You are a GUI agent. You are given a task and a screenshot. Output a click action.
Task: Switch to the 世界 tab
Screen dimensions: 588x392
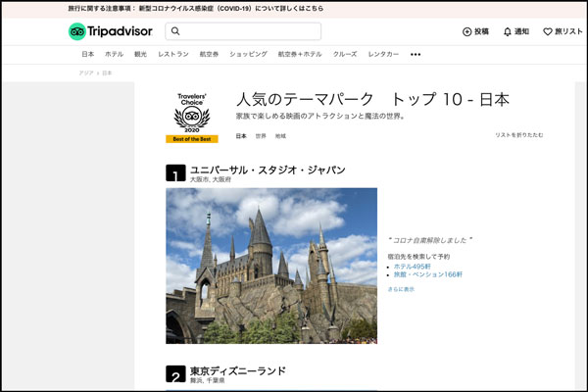pyautogui.click(x=261, y=135)
